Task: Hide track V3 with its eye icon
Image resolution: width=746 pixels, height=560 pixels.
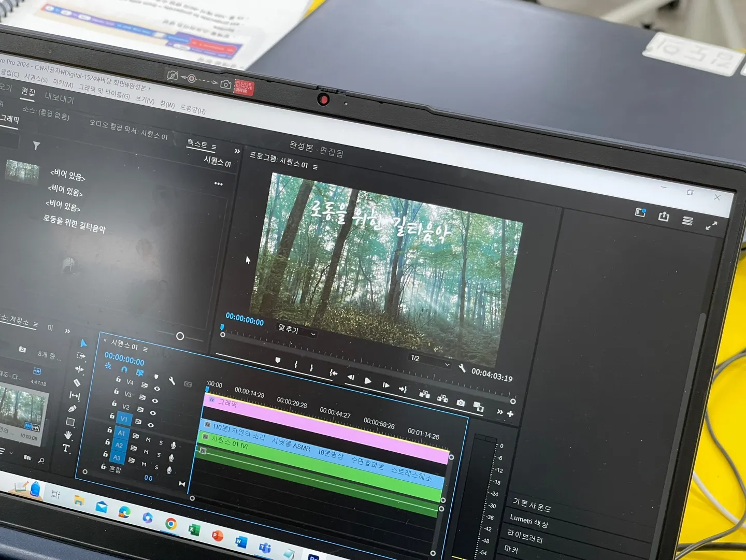Action: point(155,400)
